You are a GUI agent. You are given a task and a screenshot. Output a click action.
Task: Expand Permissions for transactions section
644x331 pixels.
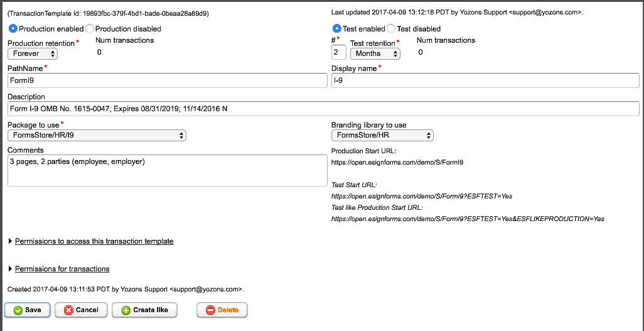[x=62, y=269]
